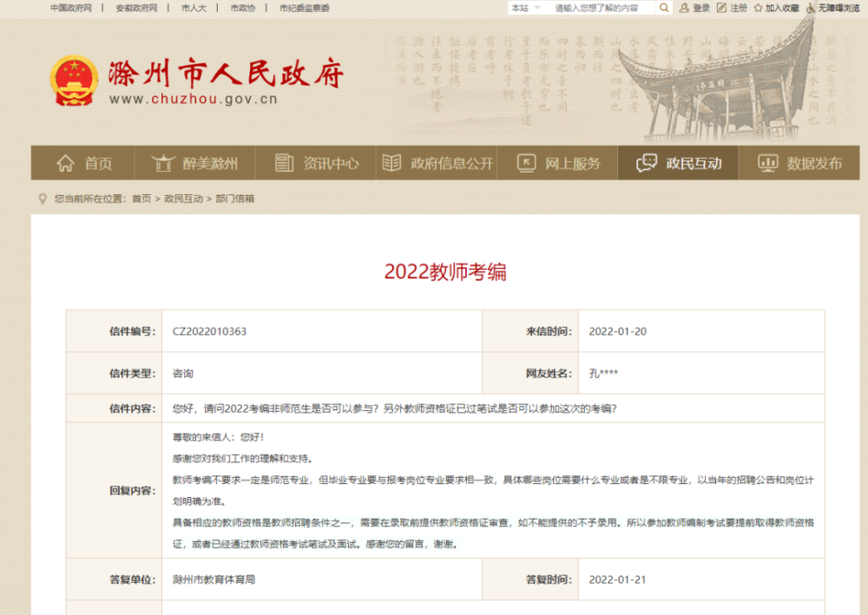Select 网上服务 in the navigation bar

click(x=557, y=163)
